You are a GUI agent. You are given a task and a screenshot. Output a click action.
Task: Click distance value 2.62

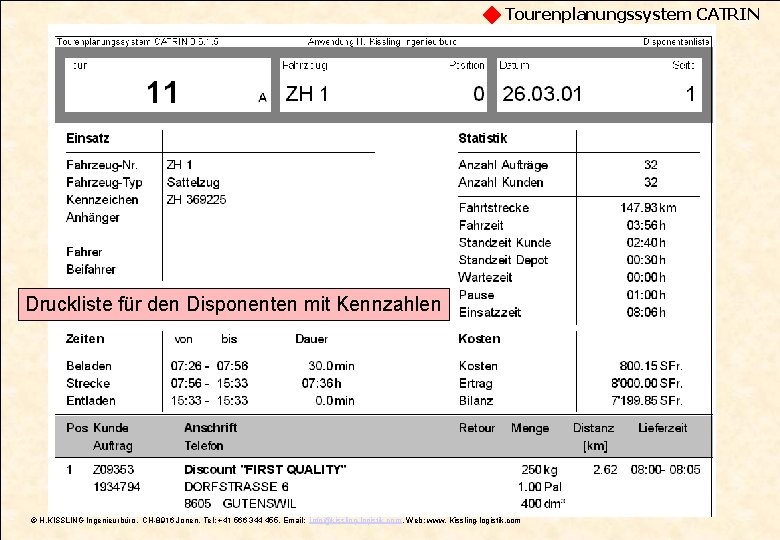(605, 469)
